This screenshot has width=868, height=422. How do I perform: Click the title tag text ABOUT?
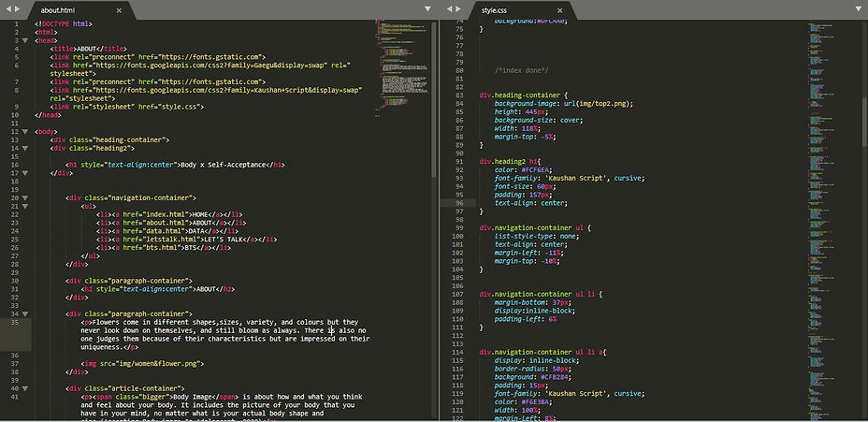pyautogui.click(x=88, y=49)
